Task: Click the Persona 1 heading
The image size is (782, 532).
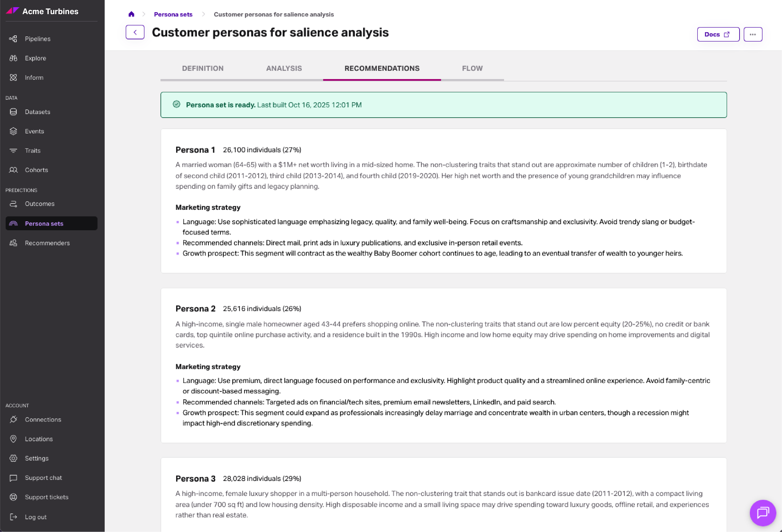Action: (x=195, y=150)
